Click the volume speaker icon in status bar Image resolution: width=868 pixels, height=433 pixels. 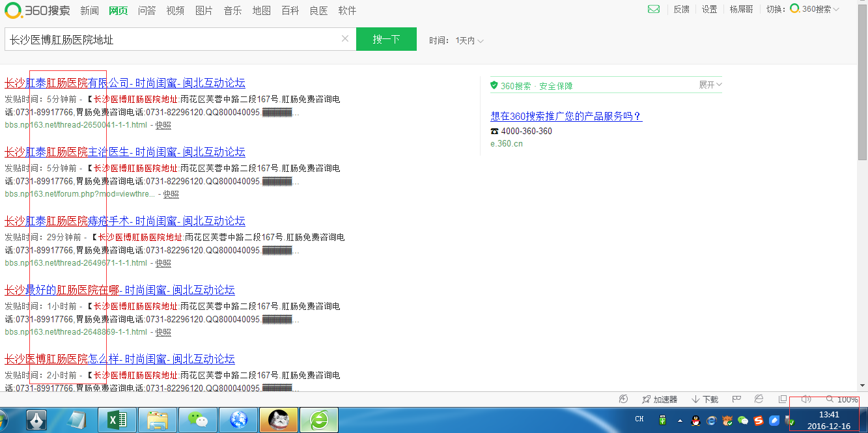coord(806,398)
